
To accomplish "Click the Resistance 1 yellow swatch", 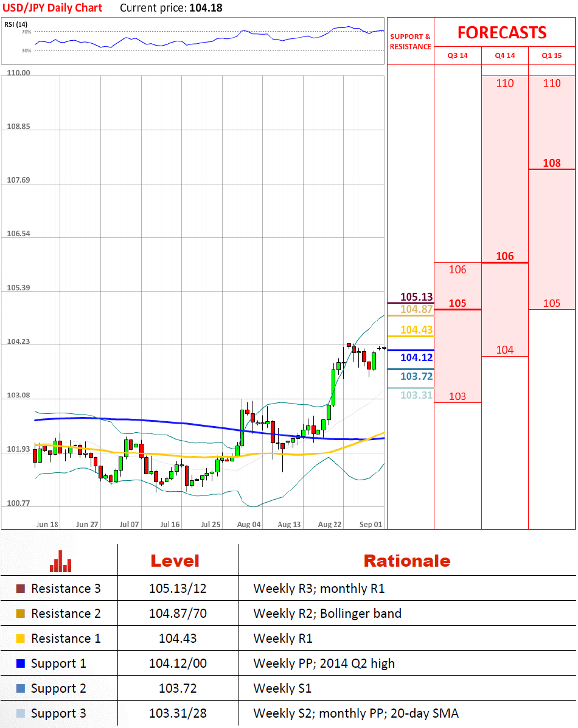I will (21, 639).
